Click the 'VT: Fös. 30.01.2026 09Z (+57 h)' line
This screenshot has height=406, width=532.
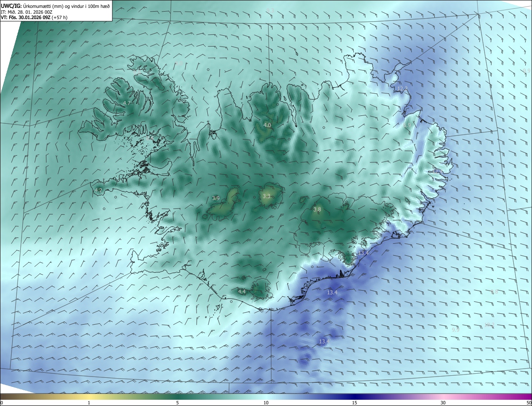(x=33, y=18)
